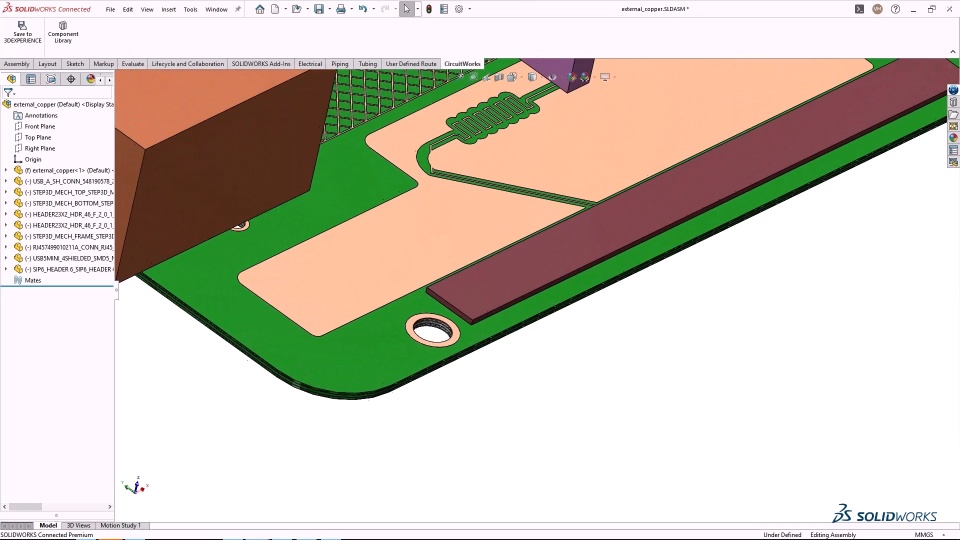Switch to the Motion Study 1 tab

point(120,525)
